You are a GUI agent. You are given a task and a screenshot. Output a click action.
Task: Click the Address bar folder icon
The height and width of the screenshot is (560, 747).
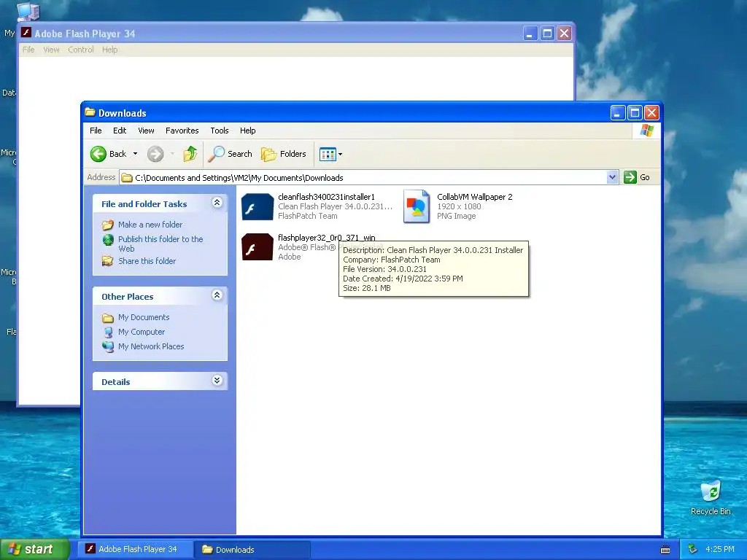point(127,178)
